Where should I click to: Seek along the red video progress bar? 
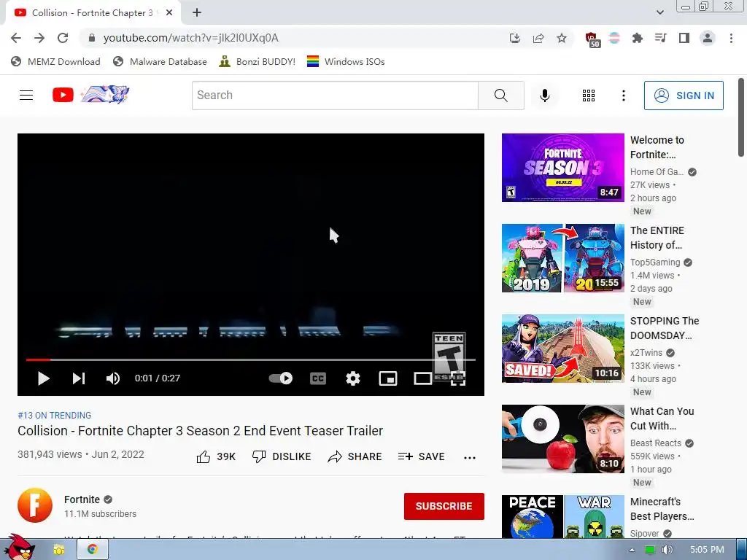[x=251, y=359]
